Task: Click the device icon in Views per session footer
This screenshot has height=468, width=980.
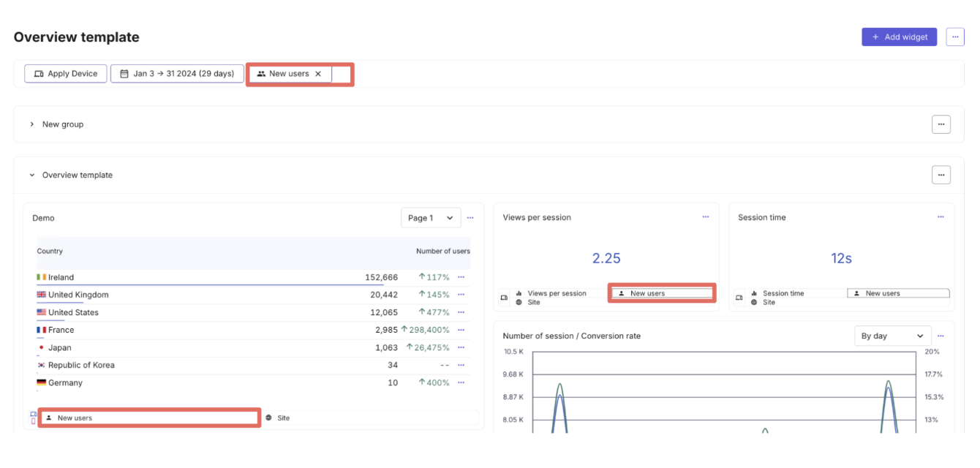Action: coord(504,298)
